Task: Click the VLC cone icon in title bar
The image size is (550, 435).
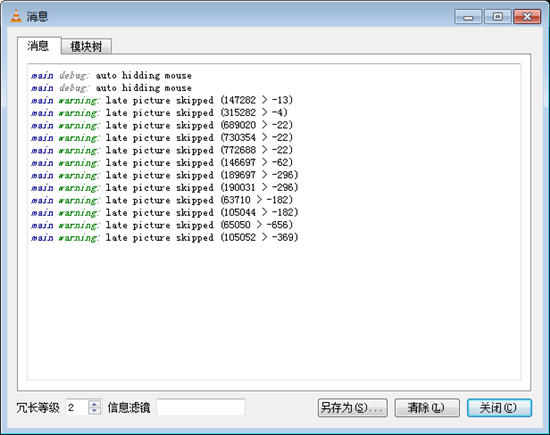Action: point(16,16)
